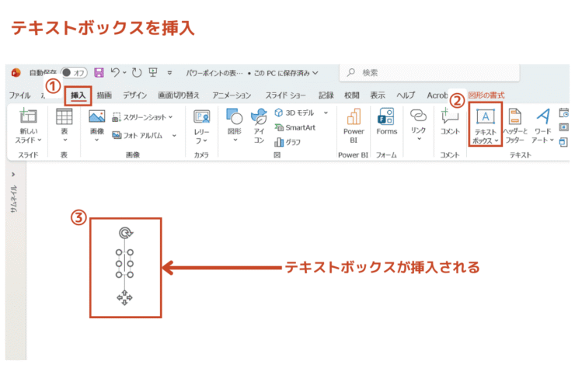The width and height of the screenshot is (575, 392).
Task: Switch to the 挿入 tab
Action: [x=78, y=95]
